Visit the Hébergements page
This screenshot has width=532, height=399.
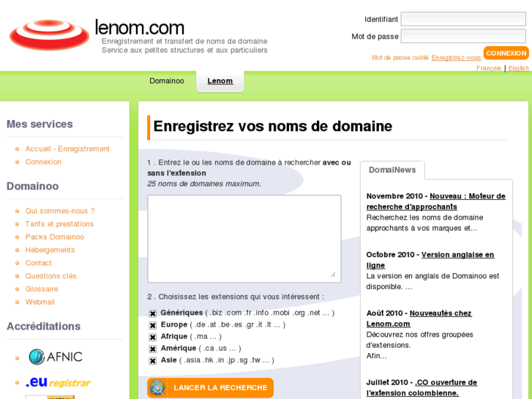50,250
